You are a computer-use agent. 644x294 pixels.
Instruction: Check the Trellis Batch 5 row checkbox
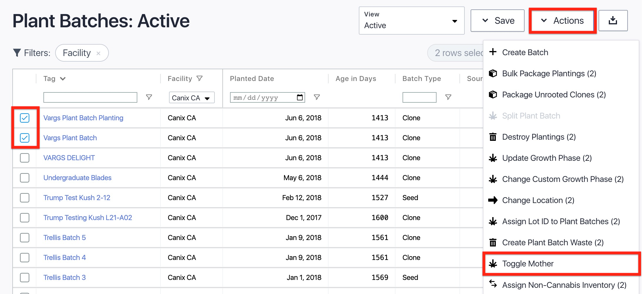click(x=25, y=238)
